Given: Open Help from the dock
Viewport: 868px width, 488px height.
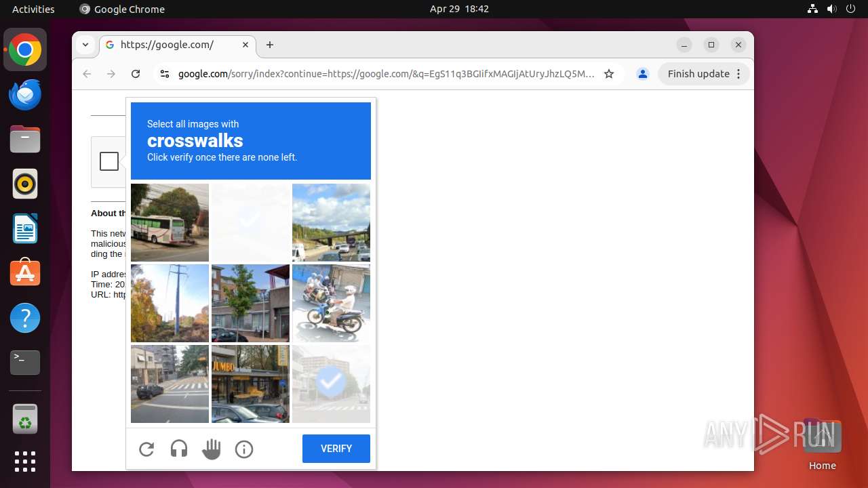Looking at the screenshot, I should tap(25, 318).
